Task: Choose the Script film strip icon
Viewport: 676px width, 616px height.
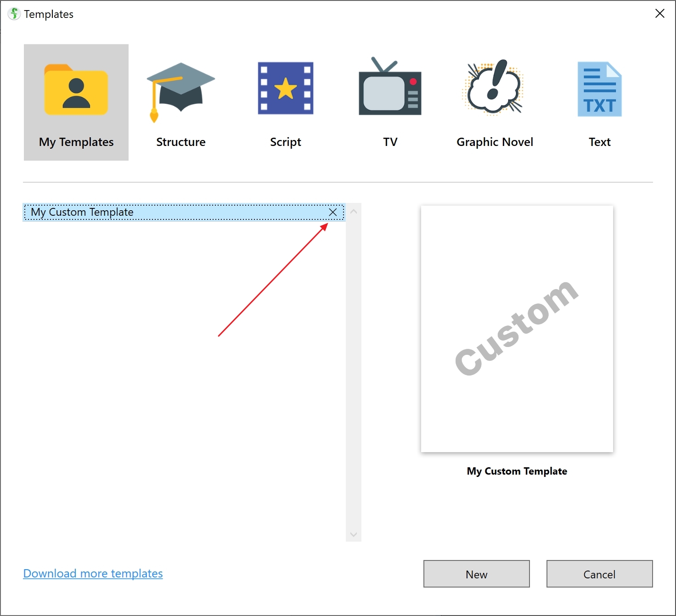Action: pos(285,88)
